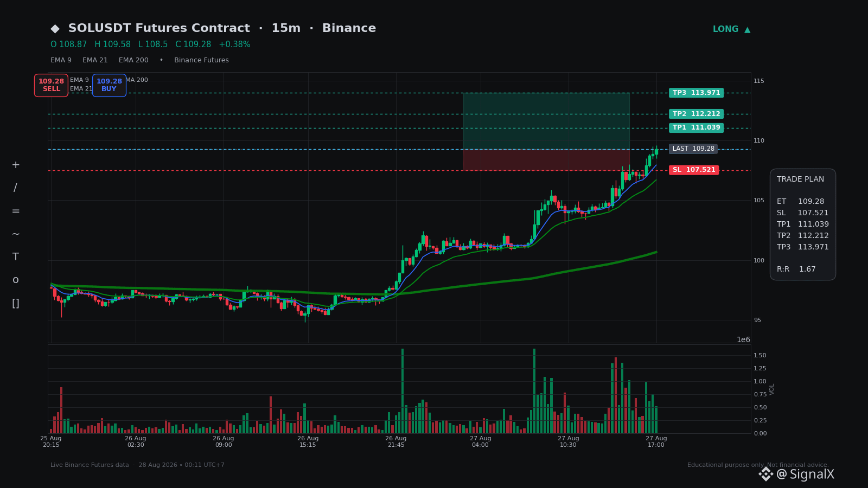
Task: Click the 26 Aug 02:30 time label
Action: coord(136,441)
